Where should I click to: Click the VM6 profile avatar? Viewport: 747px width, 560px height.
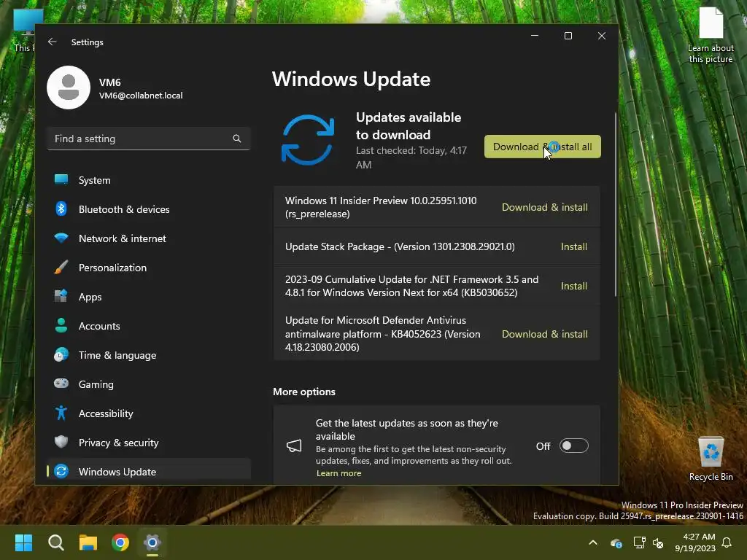click(69, 87)
